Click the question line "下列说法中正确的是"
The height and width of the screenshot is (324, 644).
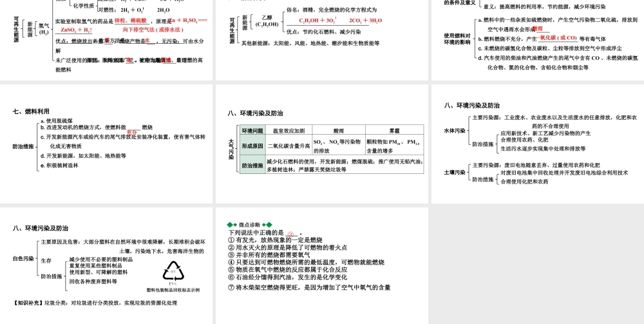(x=265, y=233)
